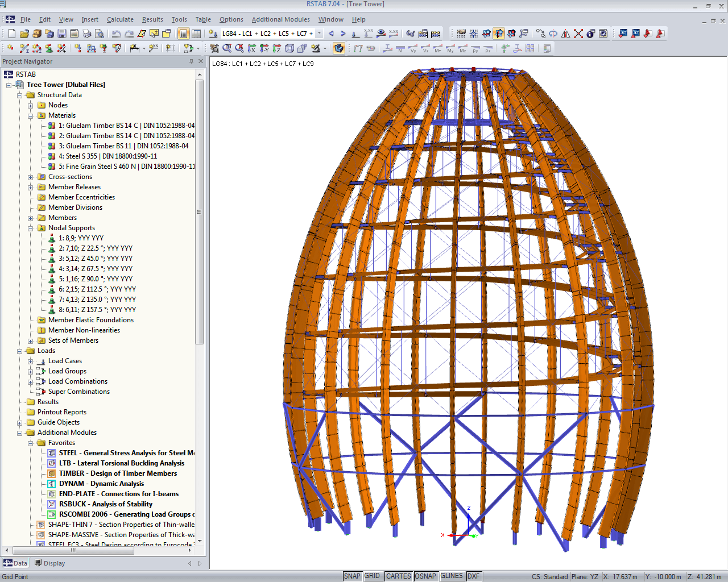This screenshot has width=728, height=582.
Task: Toggle SNAP in the status bar
Action: click(x=353, y=576)
